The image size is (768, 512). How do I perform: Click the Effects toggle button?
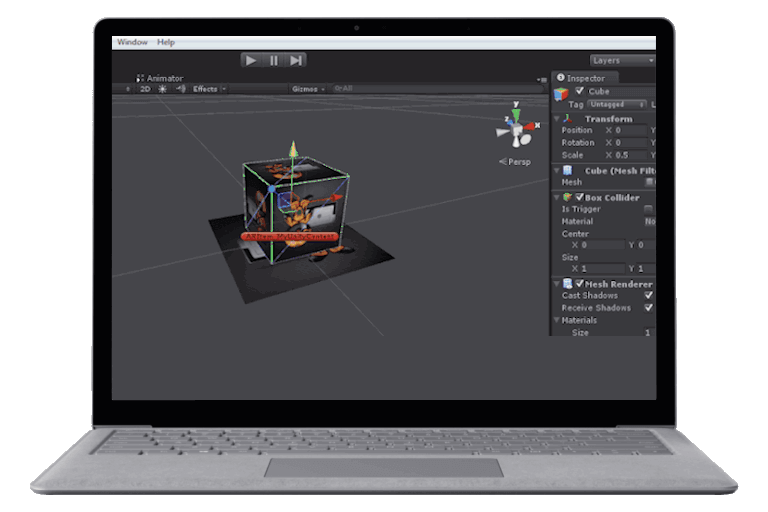[205, 89]
